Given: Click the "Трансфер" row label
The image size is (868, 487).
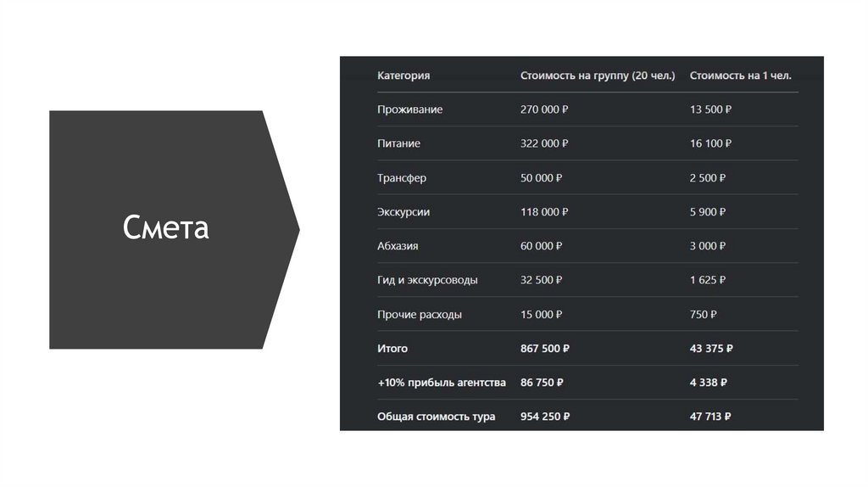Looking at the screenshot, I should 402,178.
